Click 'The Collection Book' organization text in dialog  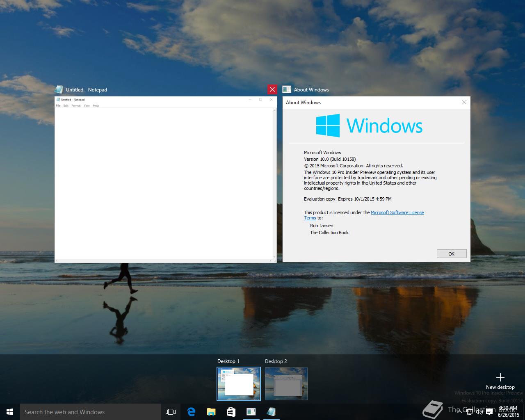coord(329,233)
